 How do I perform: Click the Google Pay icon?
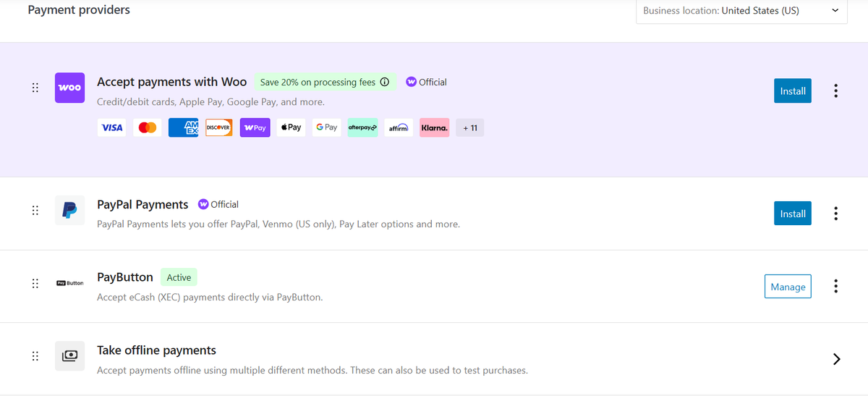click(x=326, y=128)
